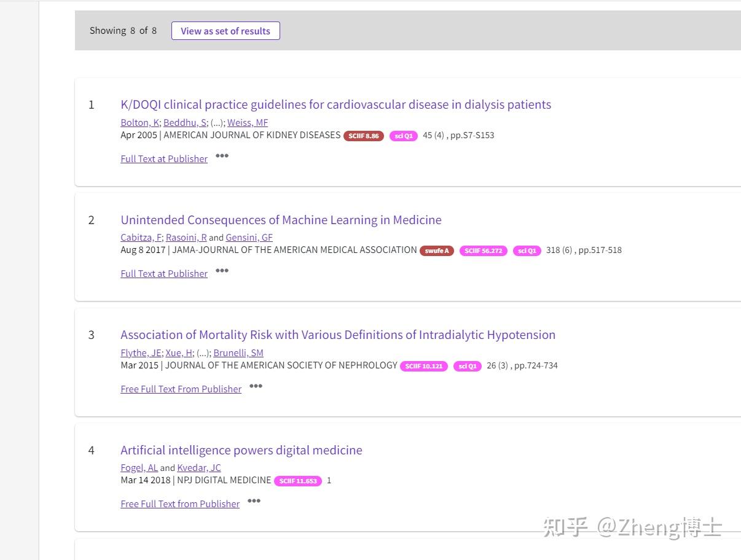Image resolution: width=741 pixels, height=560 pixels.
Task: Open more options dots for result 4
Action: (254, 501)
